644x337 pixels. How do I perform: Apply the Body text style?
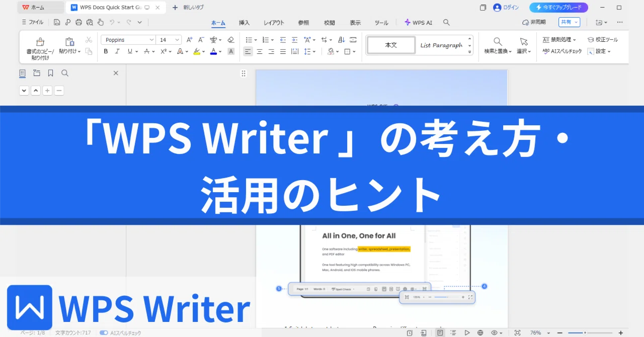click(x=391, y=45)
